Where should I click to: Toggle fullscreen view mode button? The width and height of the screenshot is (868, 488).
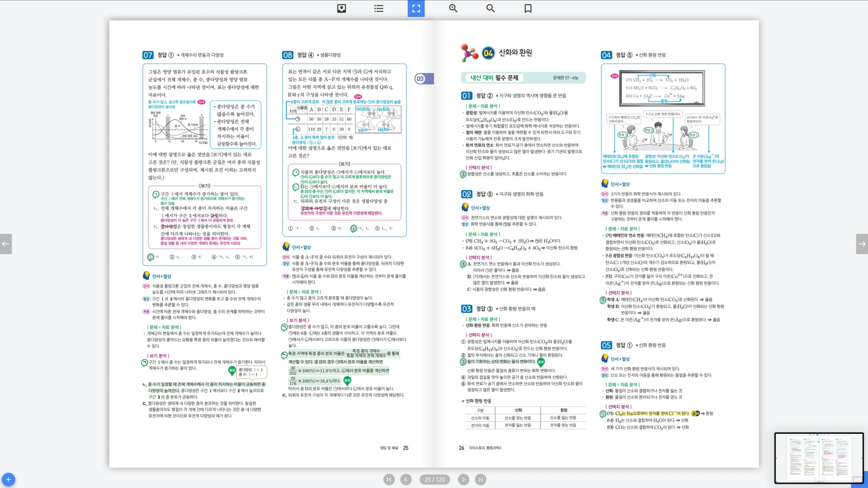[x=416, y=8]
